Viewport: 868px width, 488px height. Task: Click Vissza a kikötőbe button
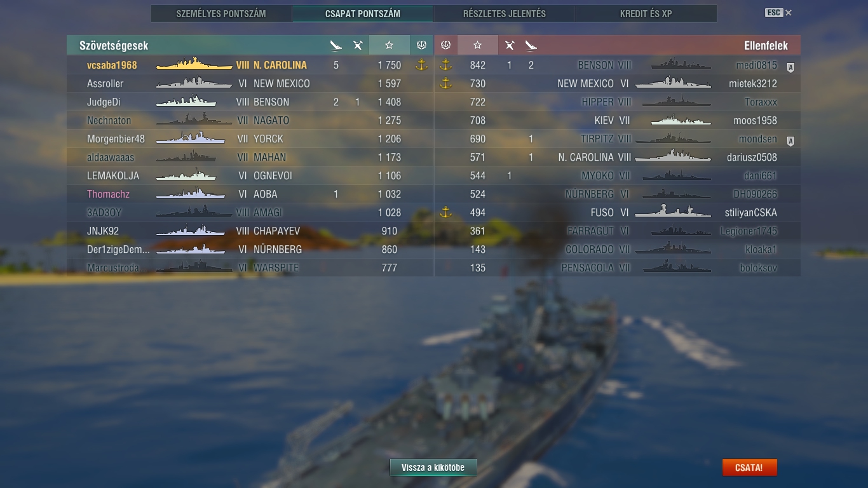pyautogui.click(x=433, y=468)
